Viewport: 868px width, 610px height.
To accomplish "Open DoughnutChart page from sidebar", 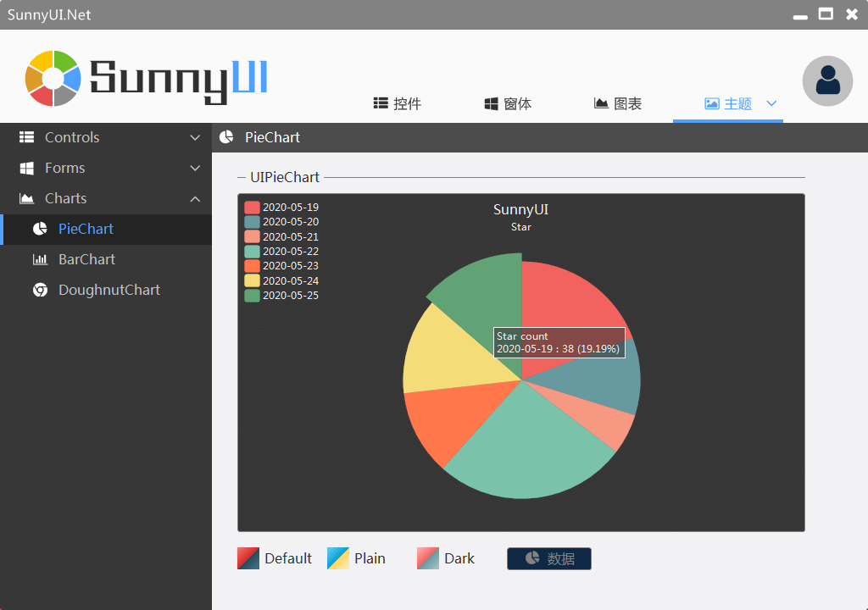I will click(106, 290).
